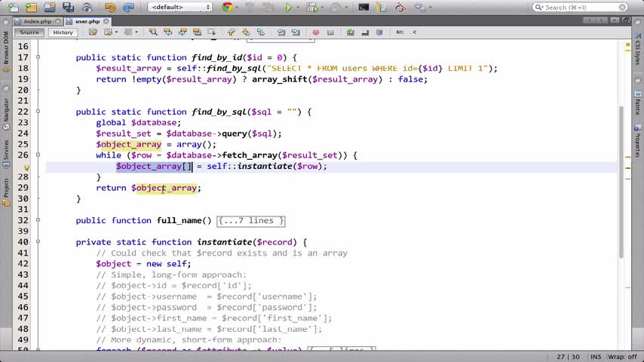Switch to Source view
Viewport: 644px width, 362px height.
(x=29, y=32)
